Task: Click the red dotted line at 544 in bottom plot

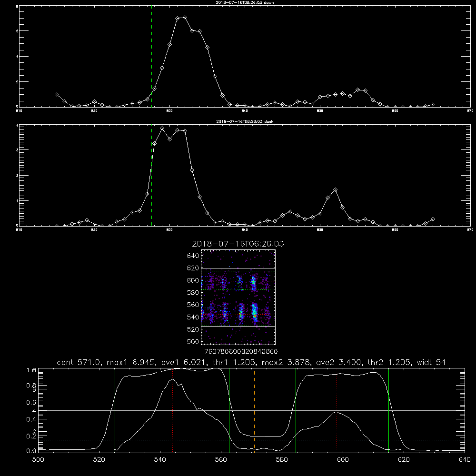Action: coord(172,410)
